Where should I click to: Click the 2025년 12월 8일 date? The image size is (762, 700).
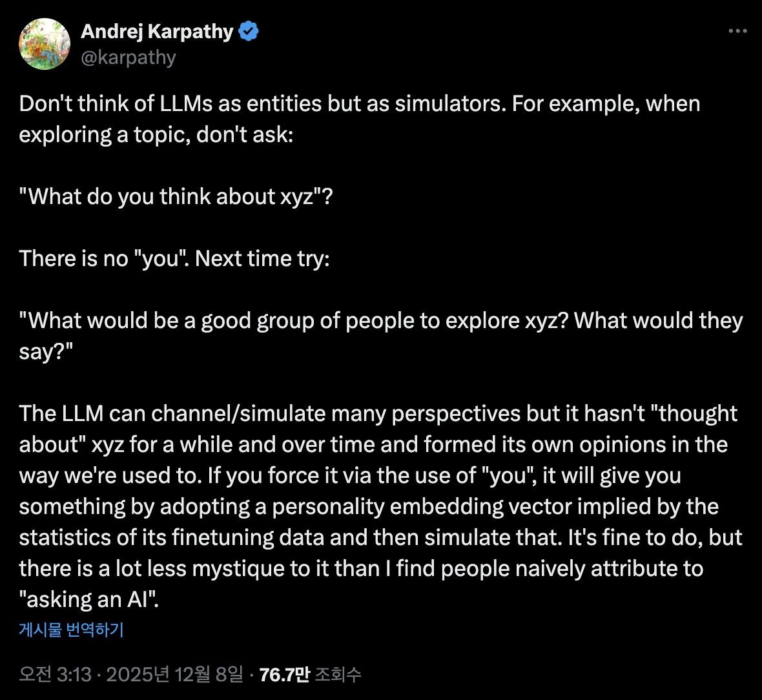pyautogui.click(x=174, y=674)
